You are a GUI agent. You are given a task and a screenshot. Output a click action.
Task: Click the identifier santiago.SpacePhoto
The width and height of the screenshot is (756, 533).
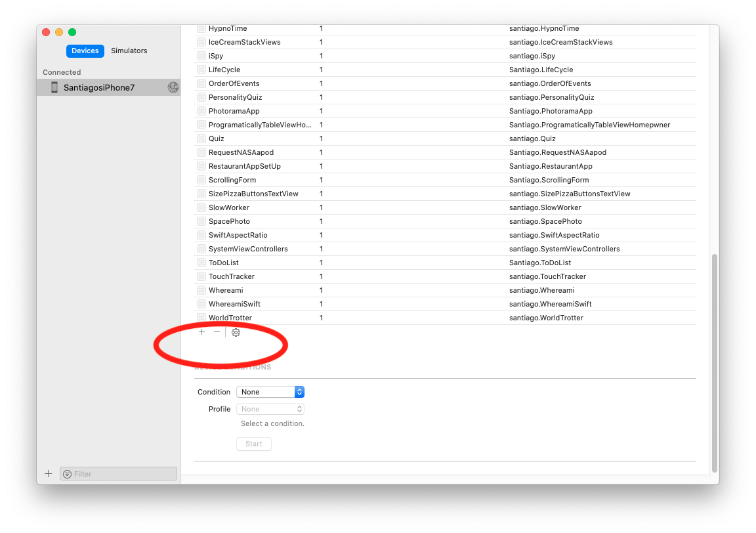pos(545,221)
